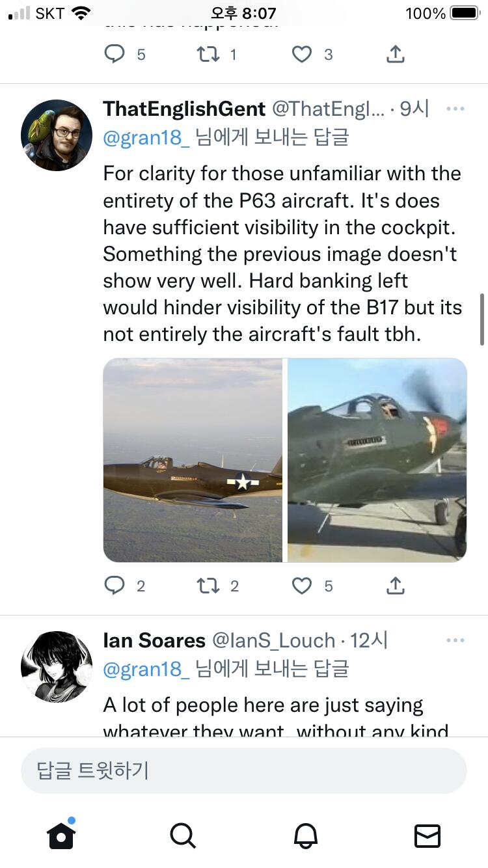The image size is (488, 868).
Task: Tap the @gran18_ mention under ThatEnglishGent
Action: tap(146, 137)
